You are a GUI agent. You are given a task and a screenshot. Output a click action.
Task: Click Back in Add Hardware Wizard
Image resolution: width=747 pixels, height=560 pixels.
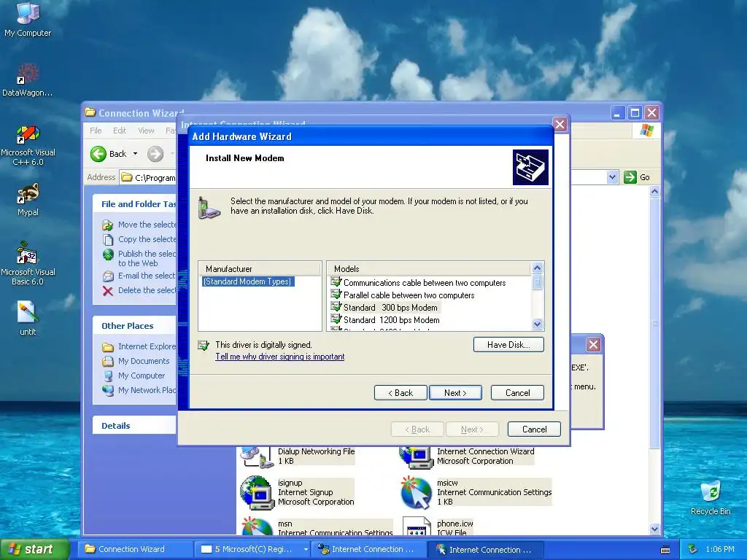(400, 393)
